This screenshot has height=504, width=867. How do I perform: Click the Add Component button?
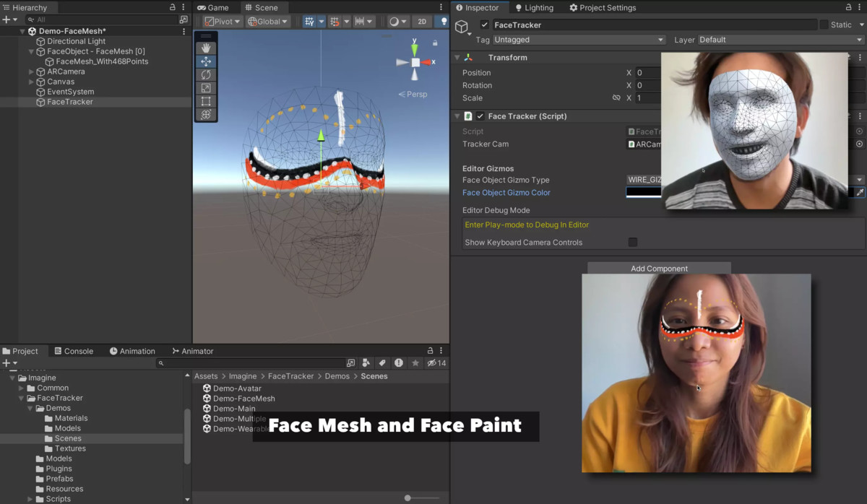click(658, 268)
